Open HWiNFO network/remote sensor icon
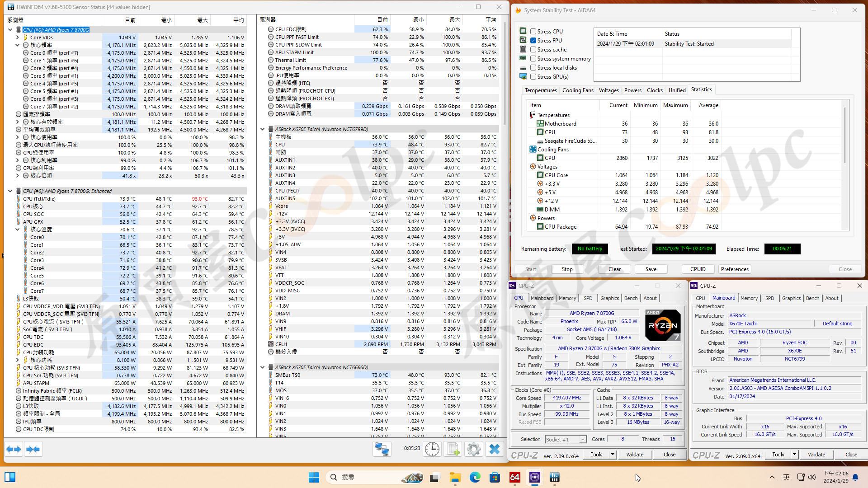Image resolution: width=868 pixels, height=488 pixels. [x=382, y=449]
